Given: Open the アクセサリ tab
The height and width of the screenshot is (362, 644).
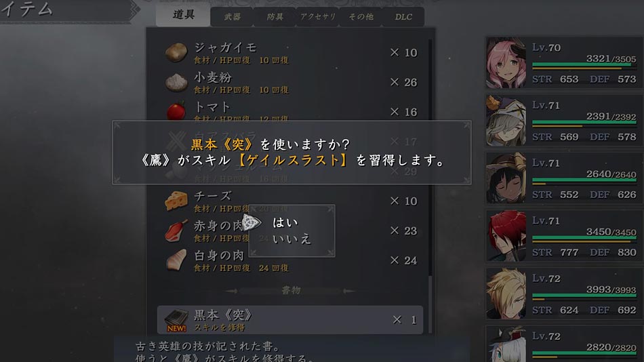Looking at the screenshot, I should [318, 17].
